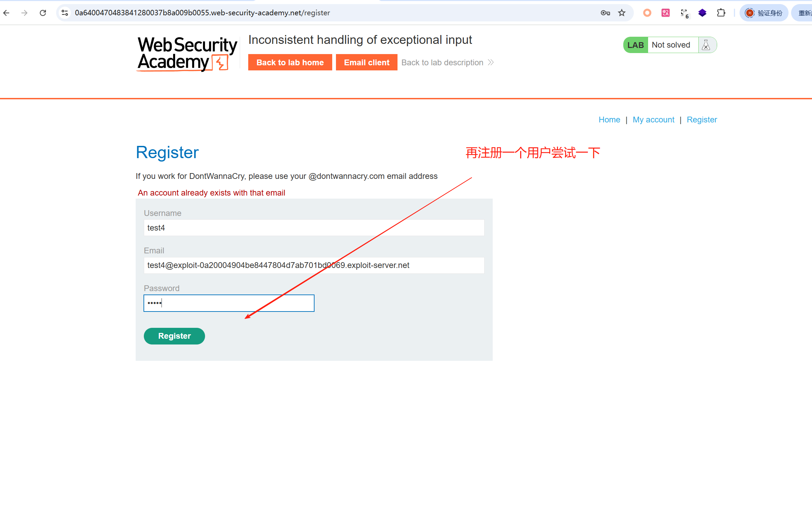This screenshot has width=812, height=505.
Task: Open the browser extensions puzzle icon
Action: 721,13
